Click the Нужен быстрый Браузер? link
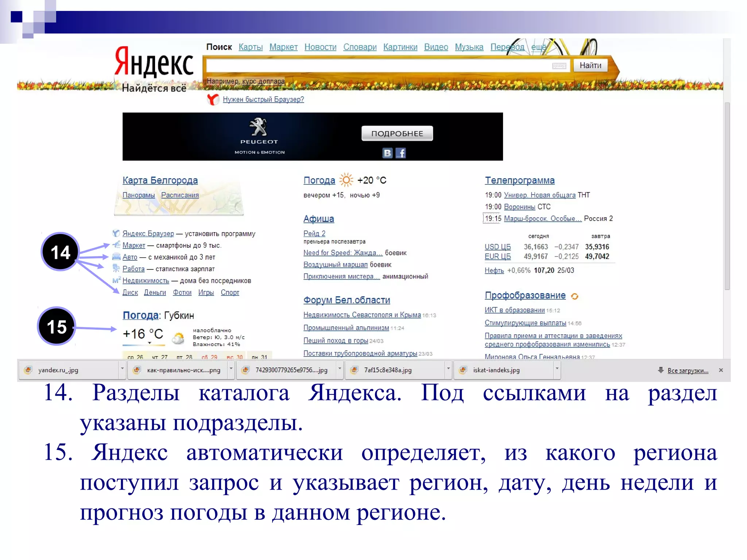 (x=263, y=99)
